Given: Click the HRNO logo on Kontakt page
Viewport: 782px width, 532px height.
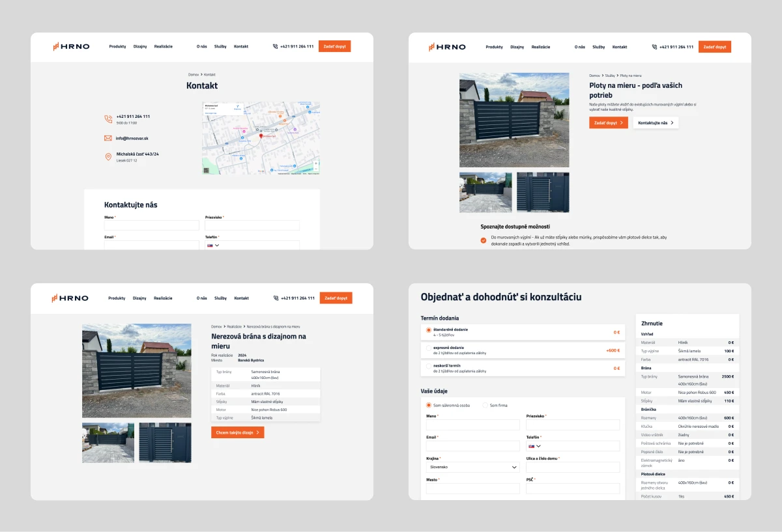Looking at the screenshot, I should click(x=72, y=46).
